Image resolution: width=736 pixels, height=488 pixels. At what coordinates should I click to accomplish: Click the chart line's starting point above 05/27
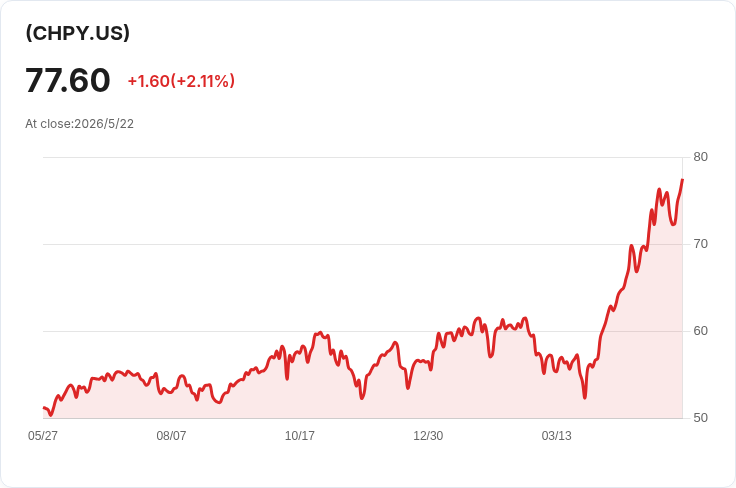coord(44,408)
